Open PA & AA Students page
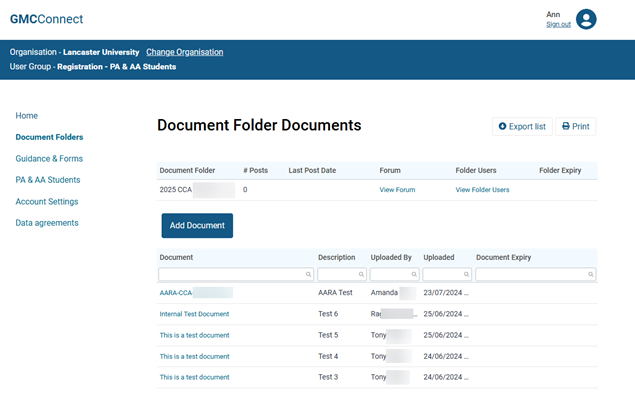The image size is (635, 395). tap(48, 180)
